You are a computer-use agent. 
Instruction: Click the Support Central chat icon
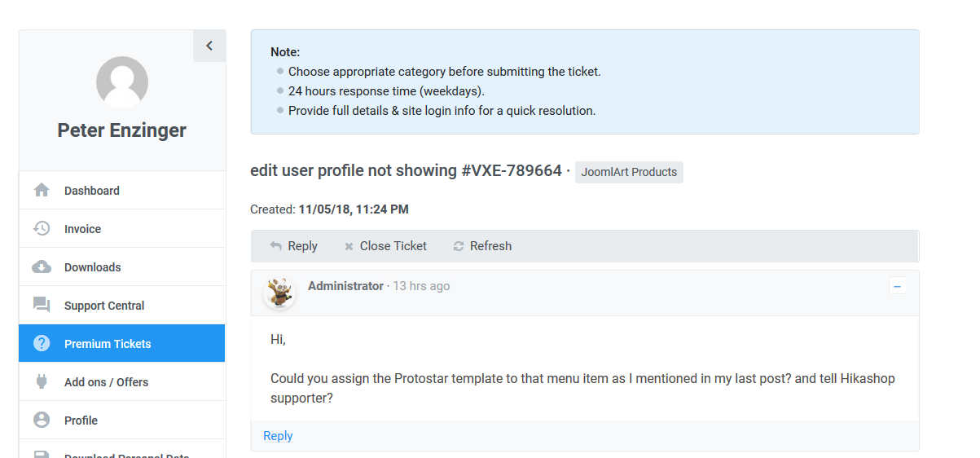click(42, 306)
